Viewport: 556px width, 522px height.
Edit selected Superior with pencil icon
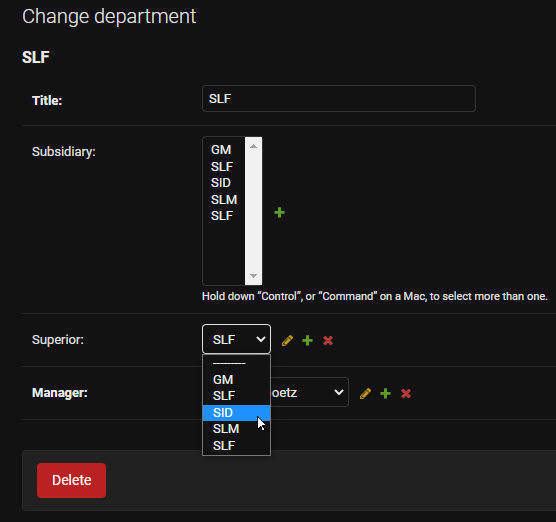coord(287,340)
